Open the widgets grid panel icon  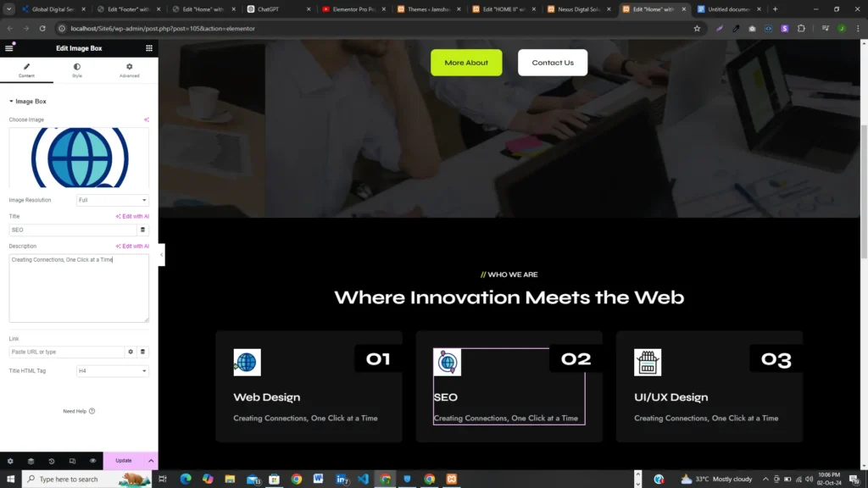tap(149, 48)
